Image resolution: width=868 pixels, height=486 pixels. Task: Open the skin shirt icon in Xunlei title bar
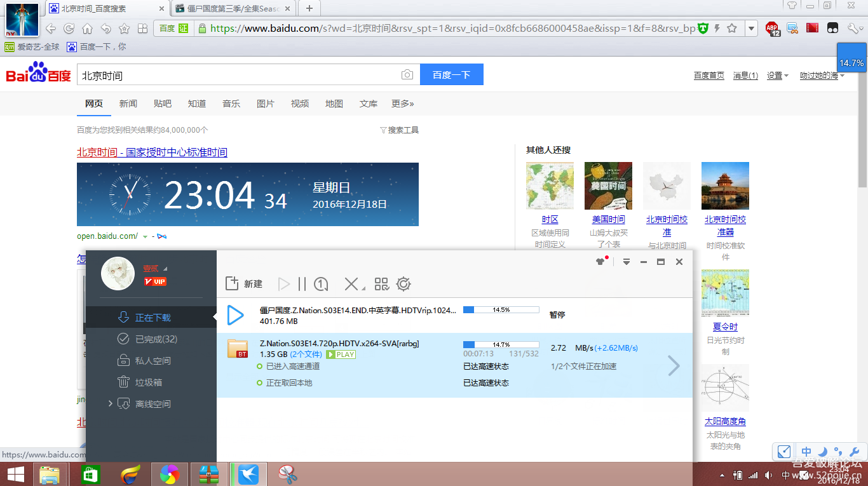[600, 262]
